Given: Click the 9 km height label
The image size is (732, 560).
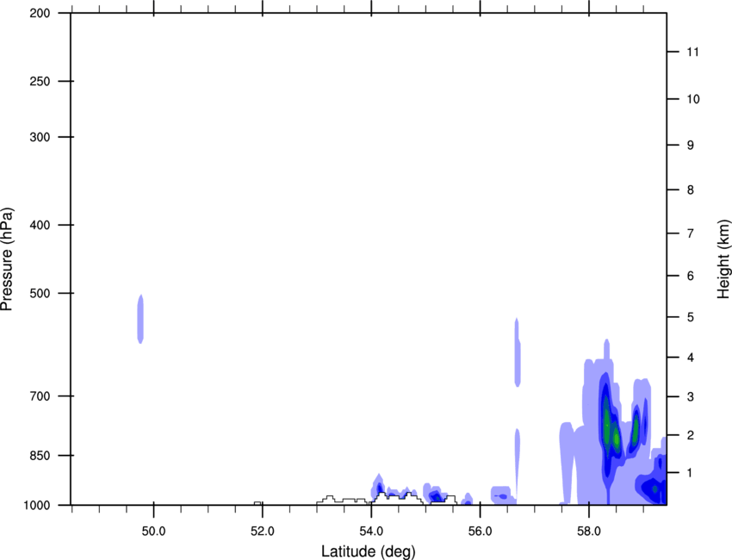Looking at the screenshot, I should coord(691,145).
